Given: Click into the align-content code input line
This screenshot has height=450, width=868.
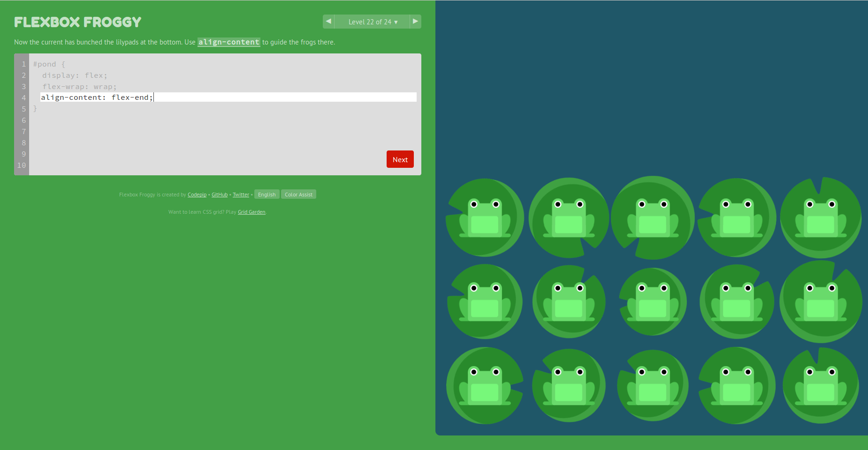Looking at the screenshot, I should tap(228, 97).
